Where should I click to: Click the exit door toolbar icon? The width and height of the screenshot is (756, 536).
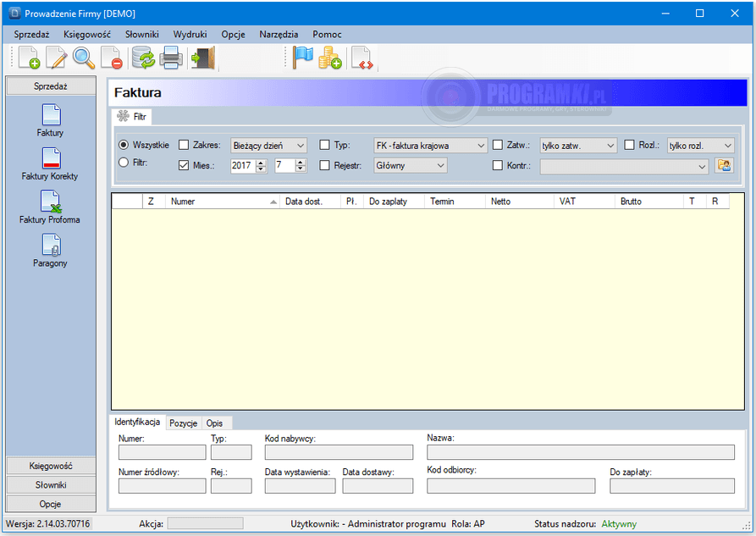coord(203,58)
